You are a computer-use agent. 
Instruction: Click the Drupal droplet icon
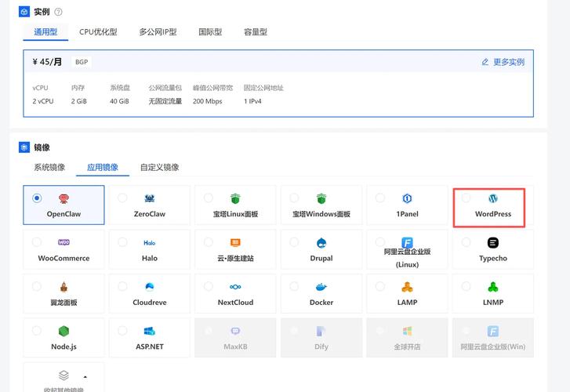coord(321,242)
